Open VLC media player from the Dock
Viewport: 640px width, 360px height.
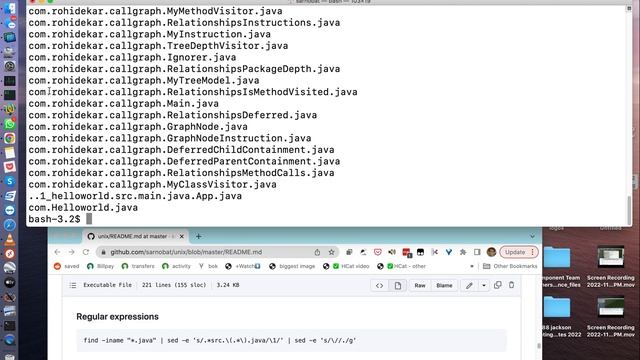click(9, 240)
